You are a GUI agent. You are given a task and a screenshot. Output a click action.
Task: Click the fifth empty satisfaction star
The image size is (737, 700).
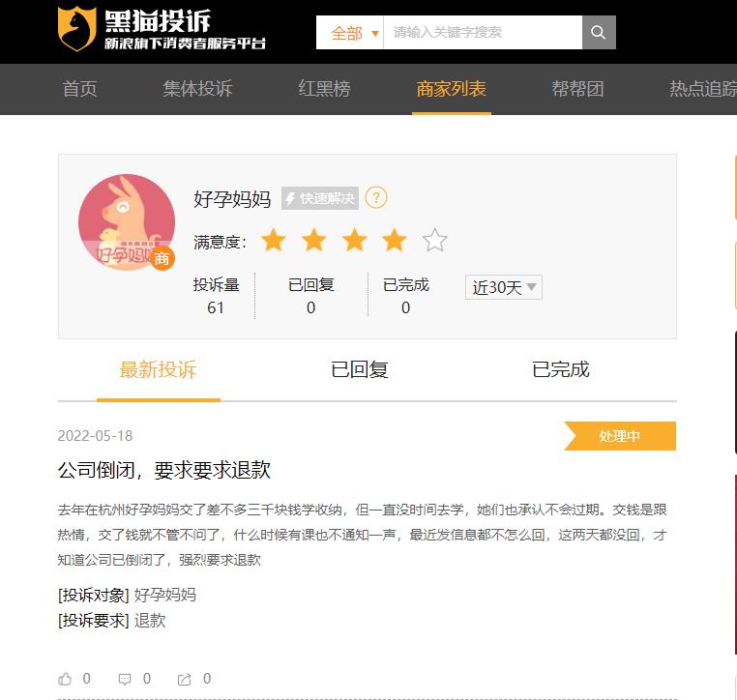click(x=435, y=241)
